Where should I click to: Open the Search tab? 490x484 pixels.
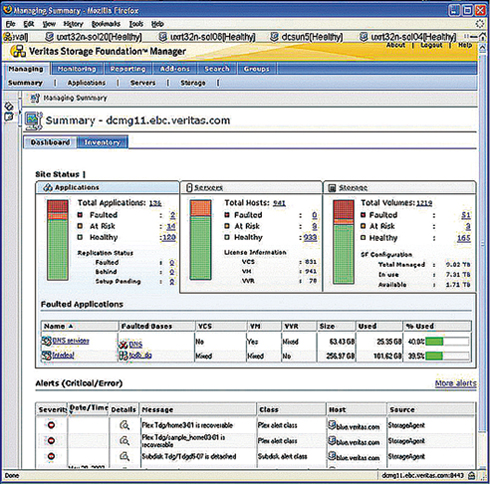click(217, 69)
